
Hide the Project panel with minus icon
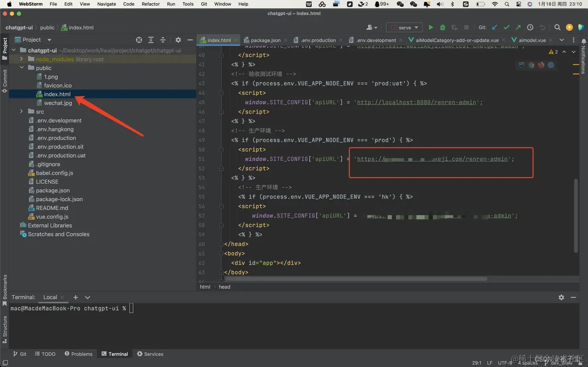tap(190, 40)
